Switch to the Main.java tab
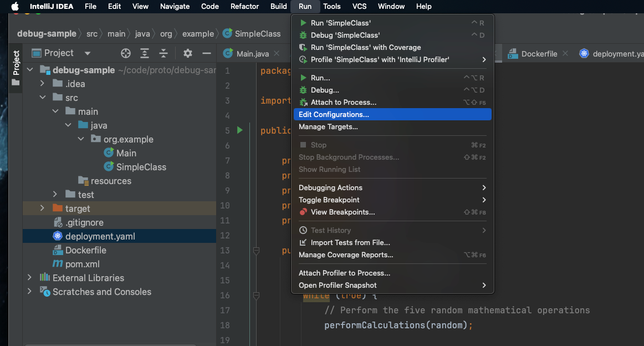644x346 pixels. 252,53
